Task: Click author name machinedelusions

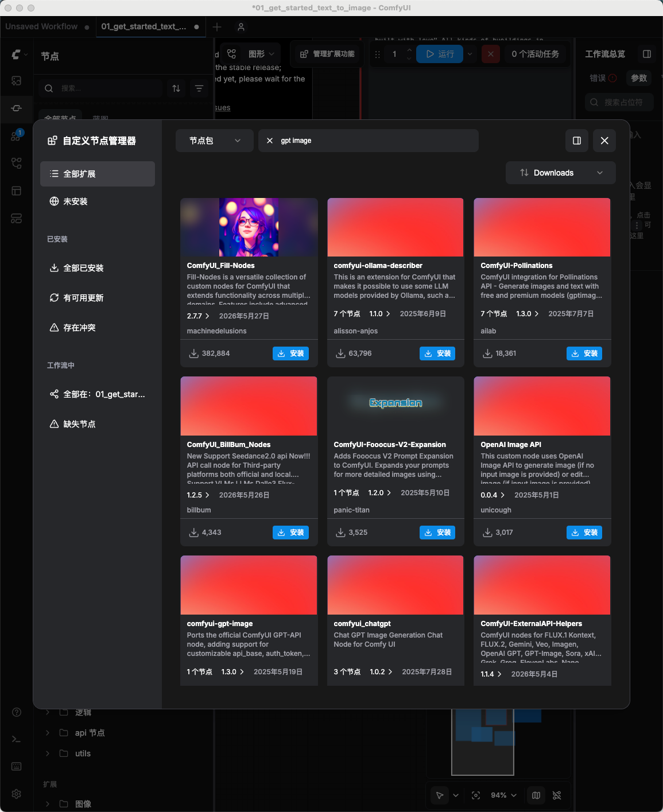Action: coord(216,331)
